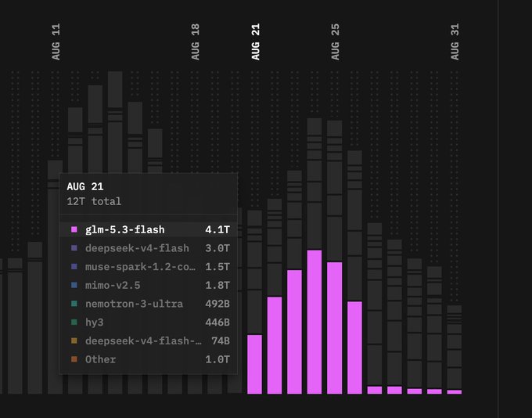Click the tallest pink bar segment
The width and height of the screenshot is (532, 418).
[x=315, y=322]
